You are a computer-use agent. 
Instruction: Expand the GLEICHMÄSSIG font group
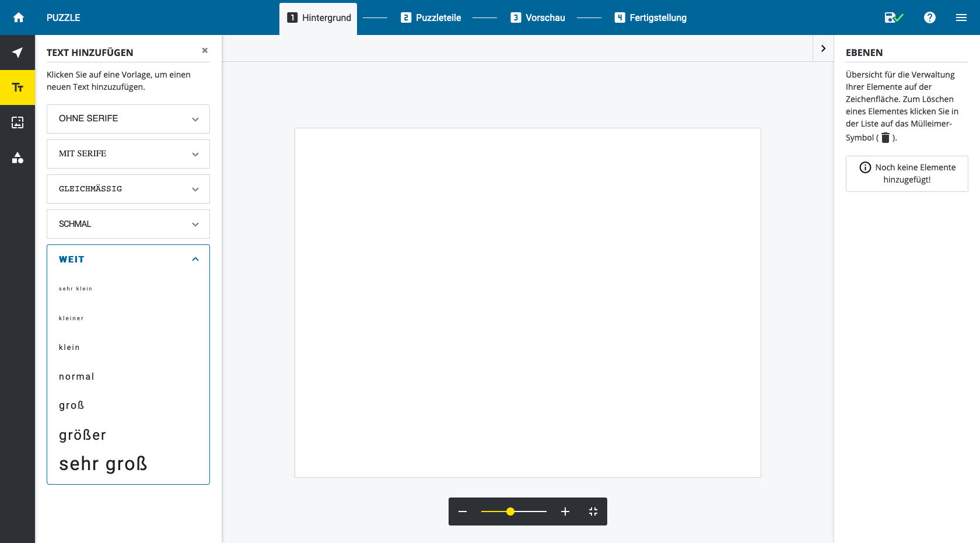click(128, 189)
